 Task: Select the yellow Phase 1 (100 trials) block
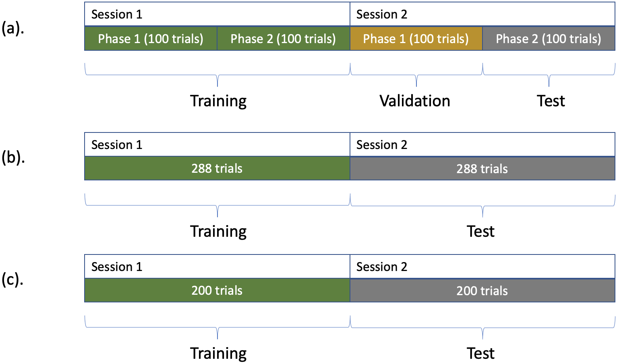tap(416, 39)
